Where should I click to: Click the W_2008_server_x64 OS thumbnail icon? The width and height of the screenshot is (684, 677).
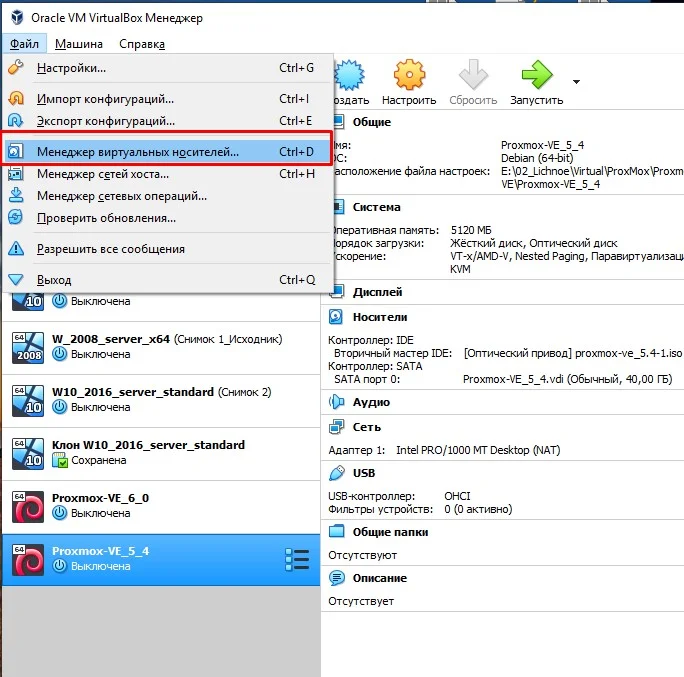point(28,348)
